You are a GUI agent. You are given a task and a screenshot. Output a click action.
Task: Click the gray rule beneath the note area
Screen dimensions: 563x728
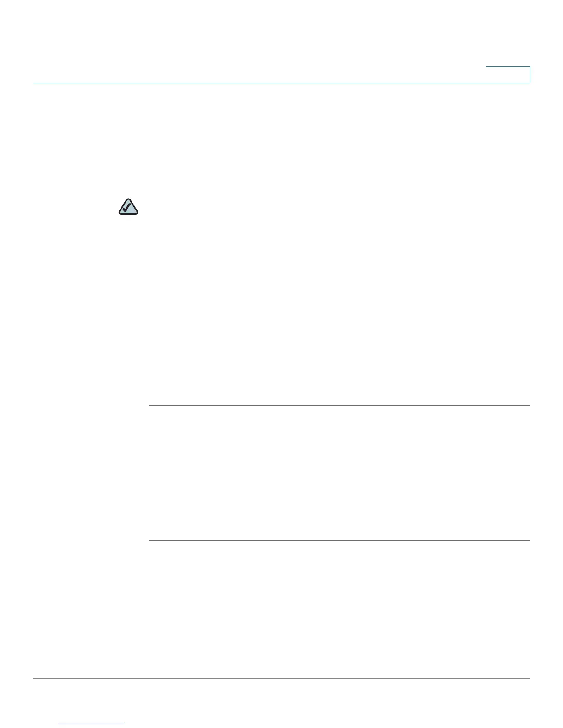pos(339,236)
